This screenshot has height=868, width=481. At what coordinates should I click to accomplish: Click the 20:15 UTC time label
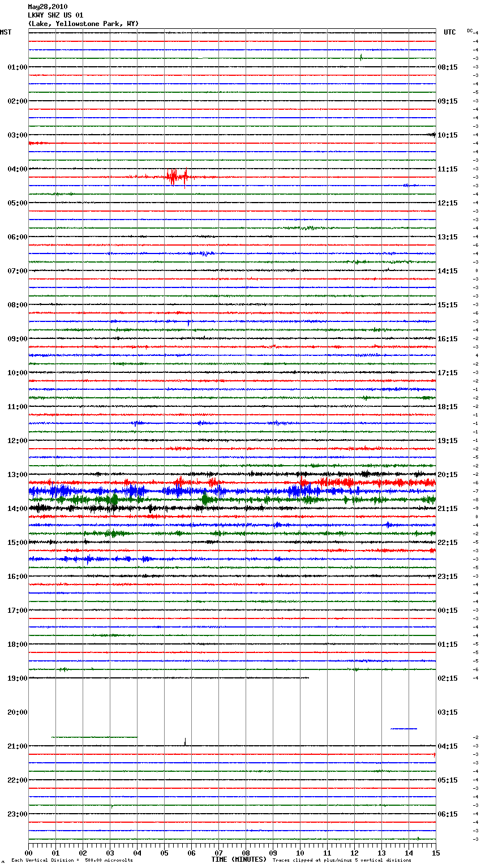pyautogui.click(x=448, y=475)
